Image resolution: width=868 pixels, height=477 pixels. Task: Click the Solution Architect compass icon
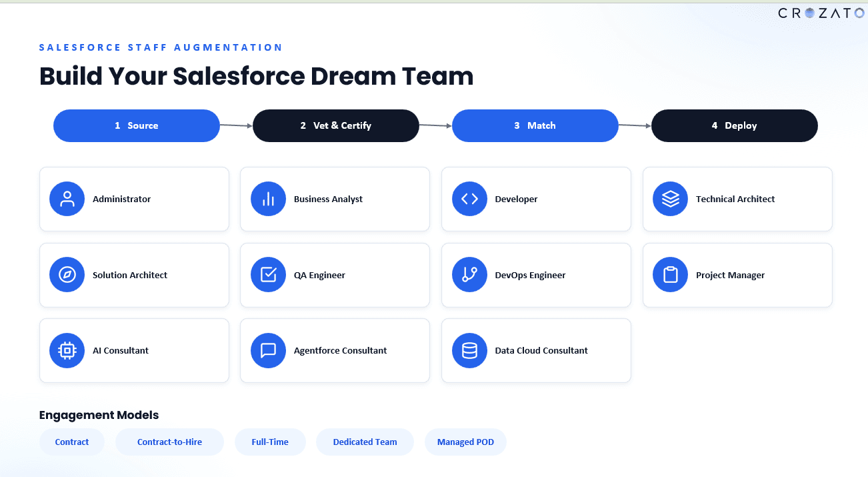(67, 275)
